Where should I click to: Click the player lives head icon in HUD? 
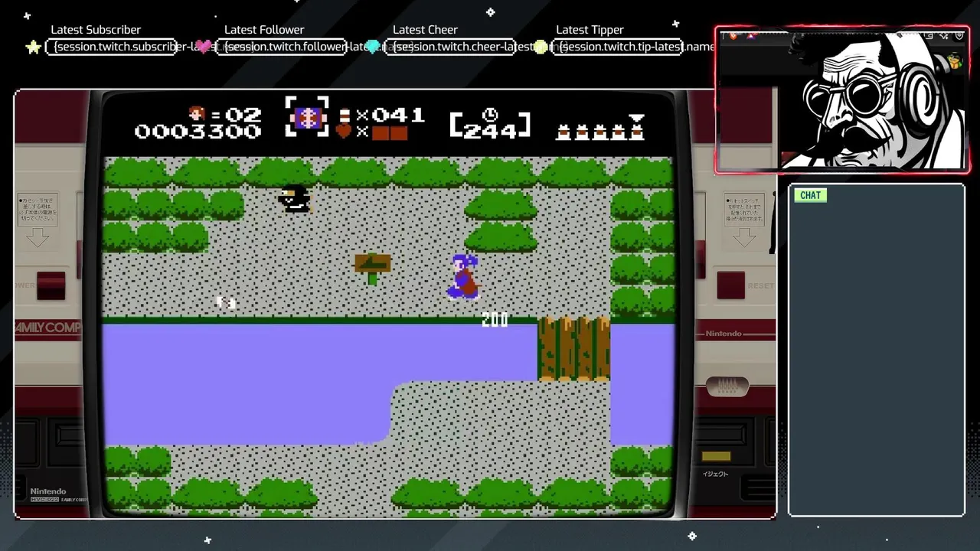tap(198, 114)
